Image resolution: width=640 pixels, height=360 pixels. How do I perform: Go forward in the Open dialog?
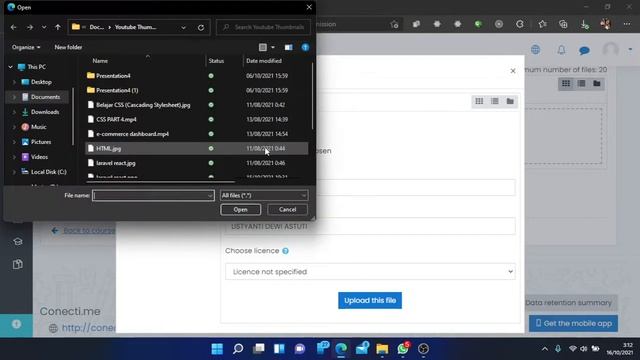coord(30,27)
